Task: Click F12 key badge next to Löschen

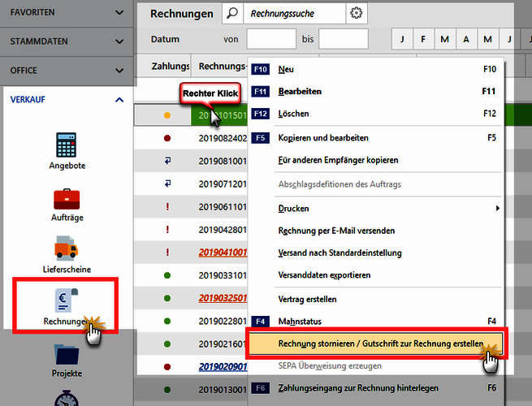Action: [260, 114]
